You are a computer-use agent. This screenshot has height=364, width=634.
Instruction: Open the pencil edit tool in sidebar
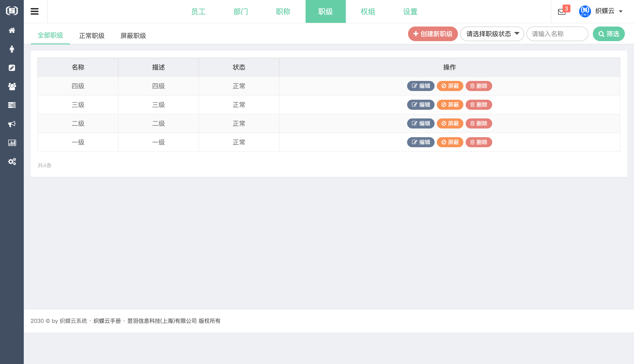(x=12, y=68)
